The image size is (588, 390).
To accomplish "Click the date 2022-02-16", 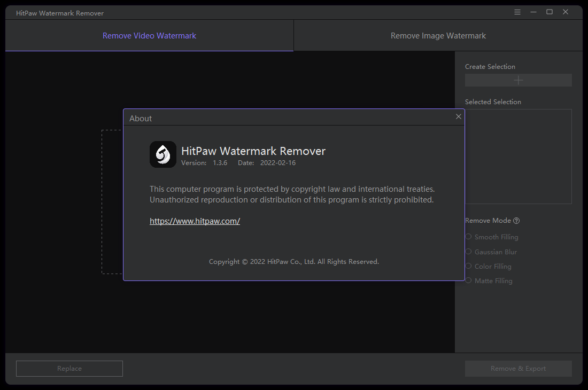I will point(278,163).
